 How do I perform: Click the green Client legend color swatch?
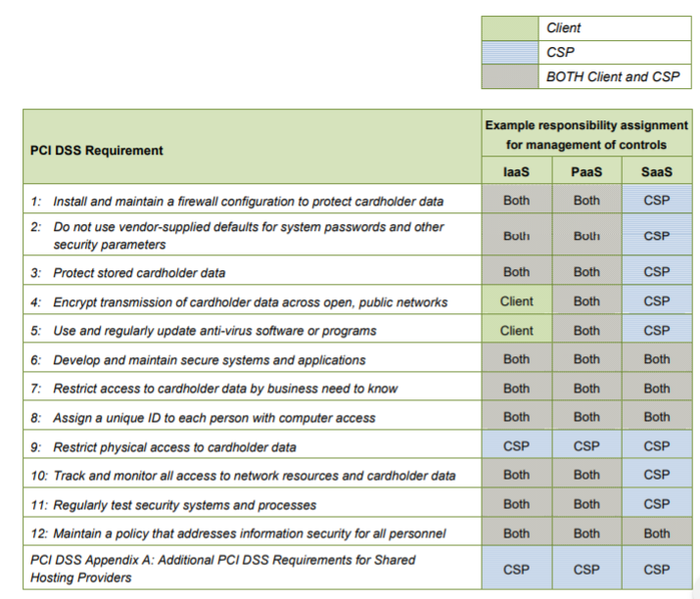tap(510, 28)
